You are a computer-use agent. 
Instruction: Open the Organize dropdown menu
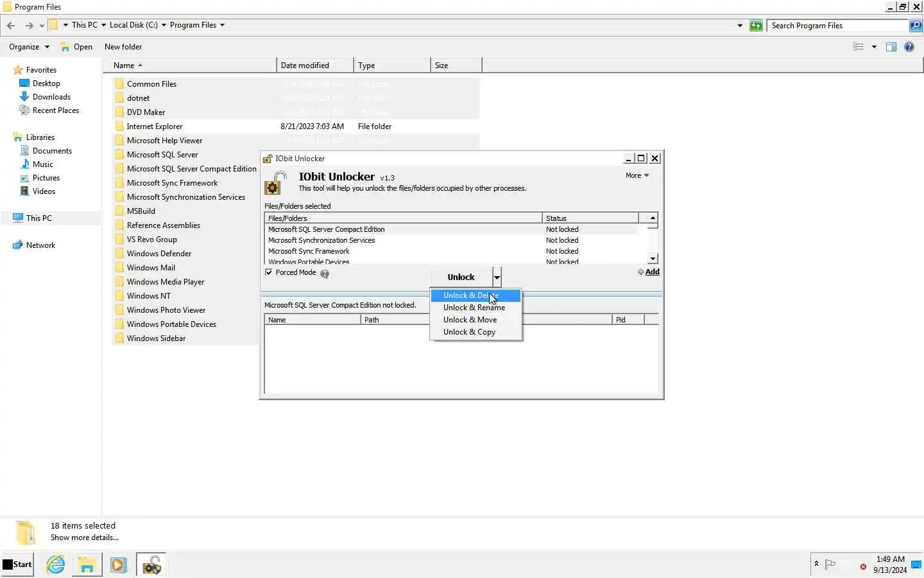(x=29, y=47)
